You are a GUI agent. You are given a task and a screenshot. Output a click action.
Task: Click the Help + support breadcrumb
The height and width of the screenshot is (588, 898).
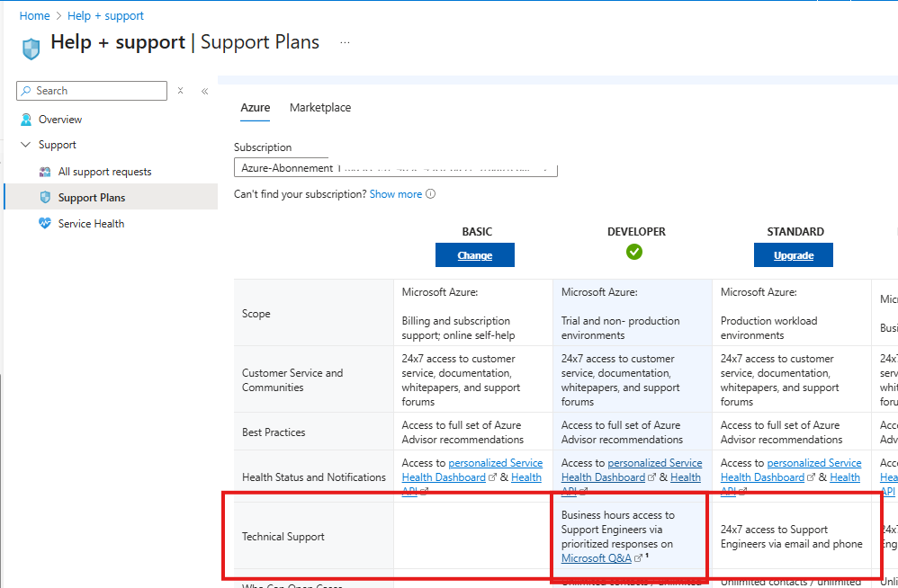(105, 16)
